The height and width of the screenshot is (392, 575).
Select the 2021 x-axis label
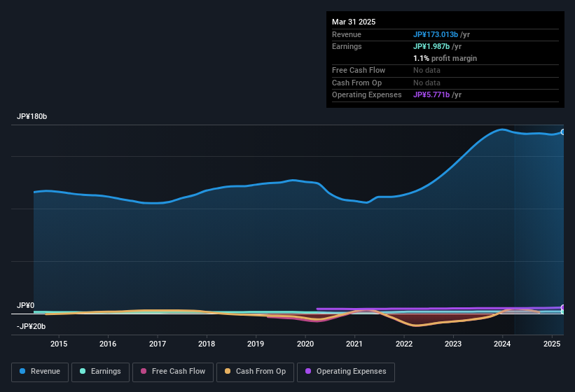[x=354, y=344]
